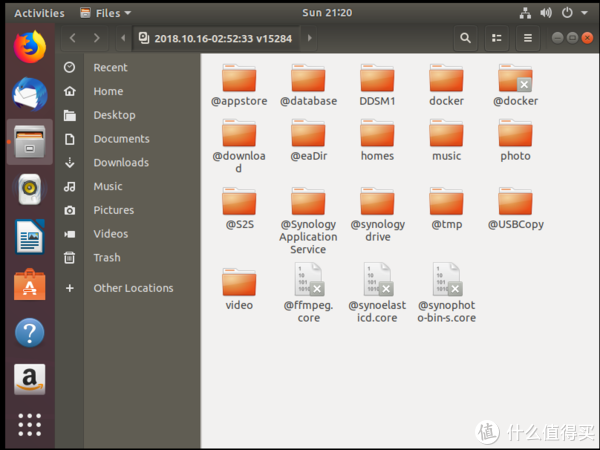Go forward with the forward arrow
The width and height of the screenshot is (600, 450).
coord(96,38)
